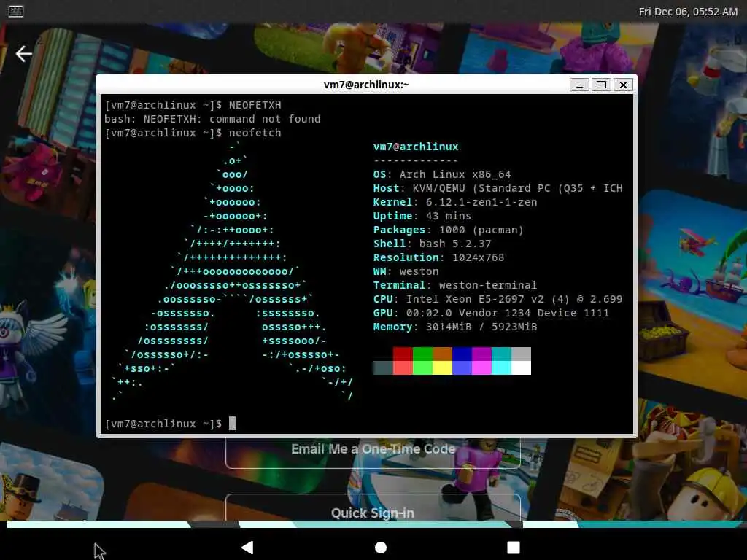Click the purple color block
The height and width of the screenshot is (560, 747).
tap(481, 354)
